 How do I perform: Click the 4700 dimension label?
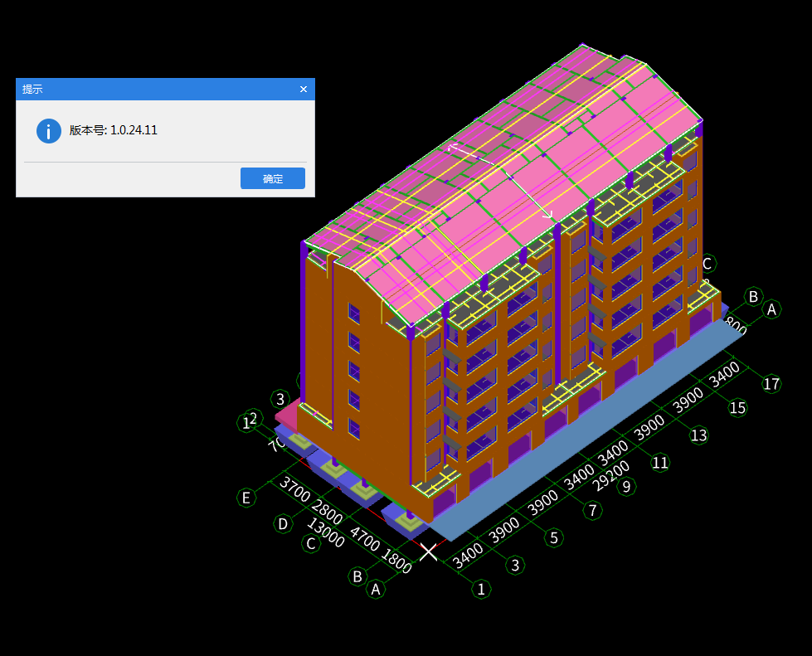tap(365, 539)
